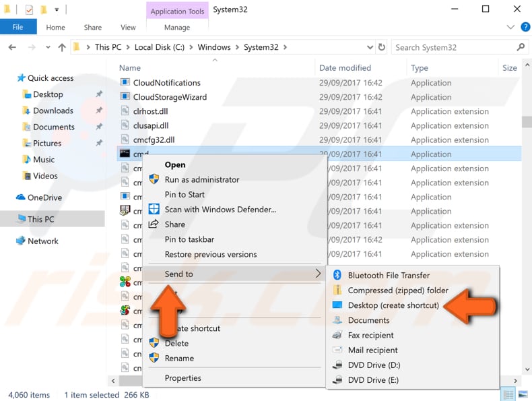Click the refresh icon beside address bar

(x=382, y=47)
